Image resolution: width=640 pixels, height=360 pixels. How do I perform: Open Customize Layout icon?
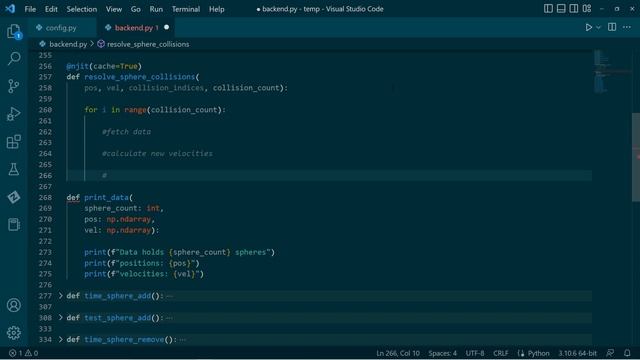coord(587,9)
